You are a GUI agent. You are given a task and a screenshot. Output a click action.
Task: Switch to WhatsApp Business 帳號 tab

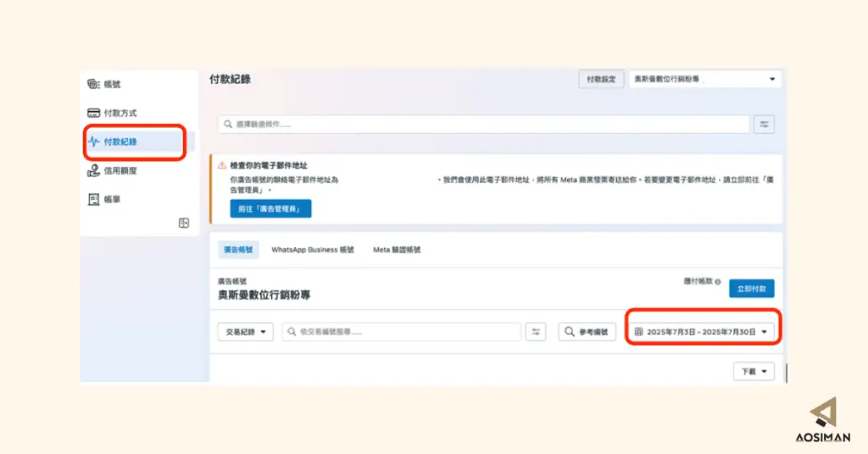313,250
